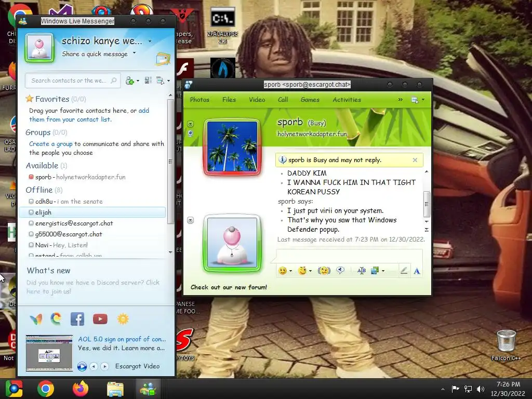Click the 'Create a group' link
This screenshot has height=399, width=532.
click(50, 144)
